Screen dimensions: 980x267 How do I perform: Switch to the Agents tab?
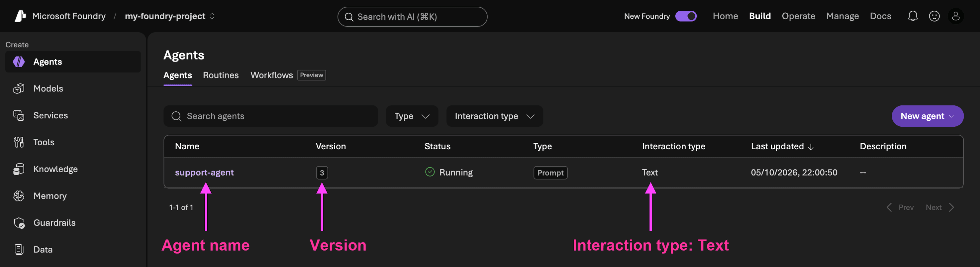click(x=178, y=75)
